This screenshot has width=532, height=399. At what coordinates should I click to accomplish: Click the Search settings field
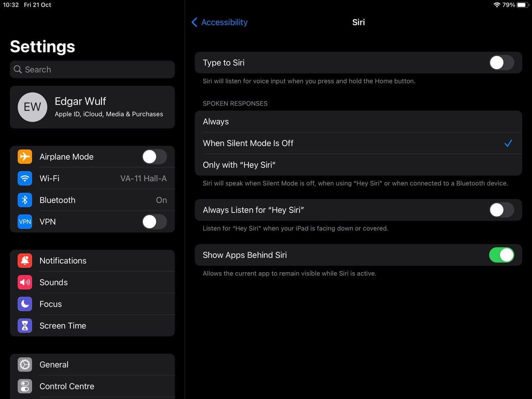[x=92, y=69]
